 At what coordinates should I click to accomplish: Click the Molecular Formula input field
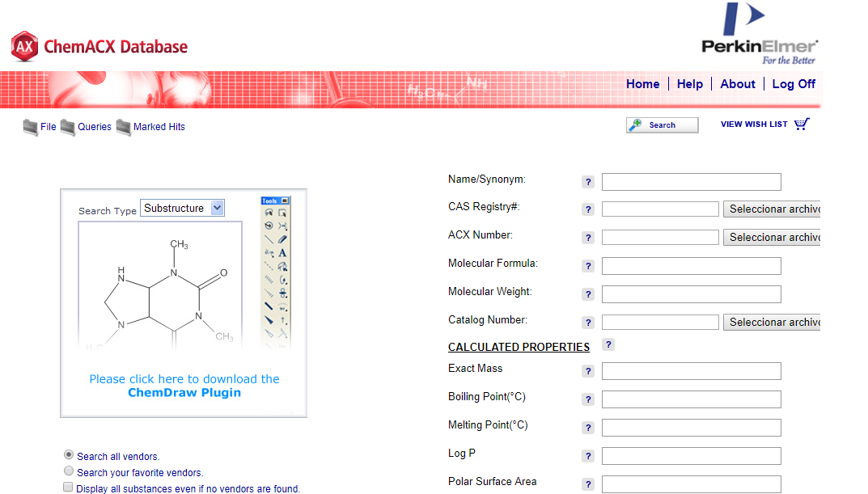[x=691, y=266]
